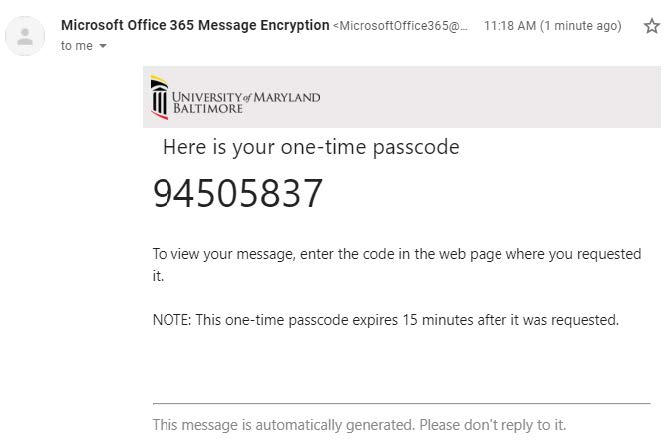Screen dimensions: 667x441
Task: Click the sender's profile avatar
Action: (x=25, y=37)
